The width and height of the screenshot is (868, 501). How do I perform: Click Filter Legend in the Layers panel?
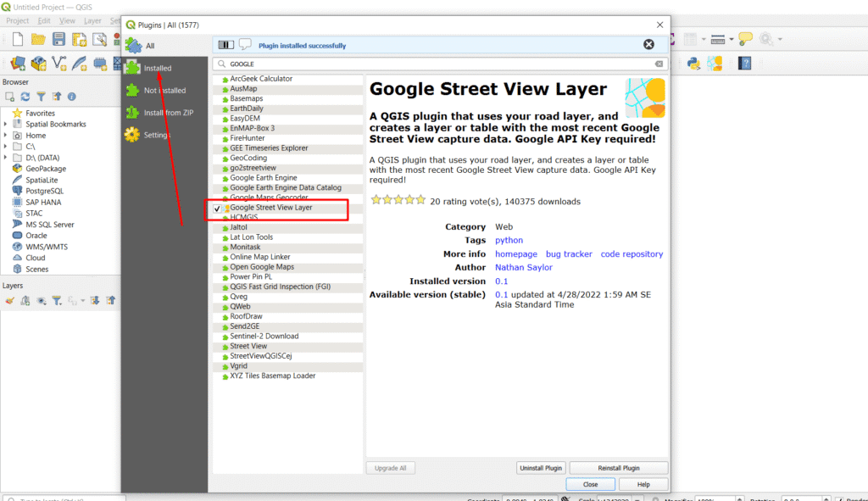(x=57, y=301)
